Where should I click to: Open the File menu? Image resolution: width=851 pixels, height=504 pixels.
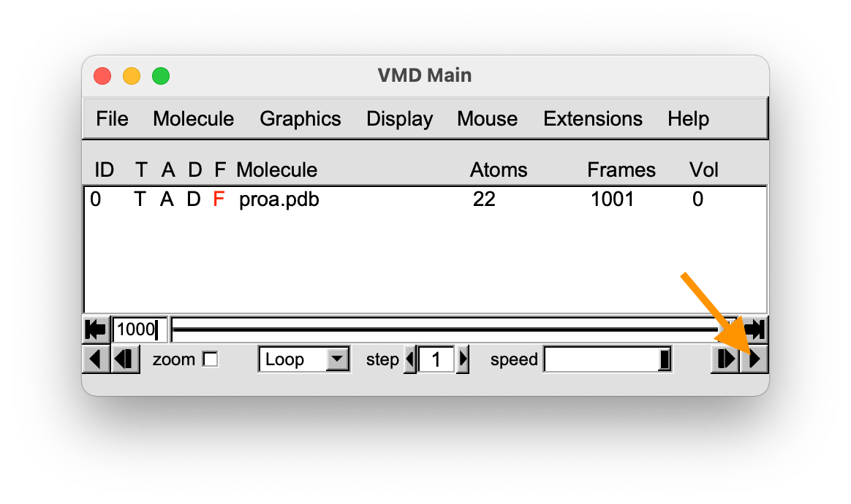coord(112,119)
